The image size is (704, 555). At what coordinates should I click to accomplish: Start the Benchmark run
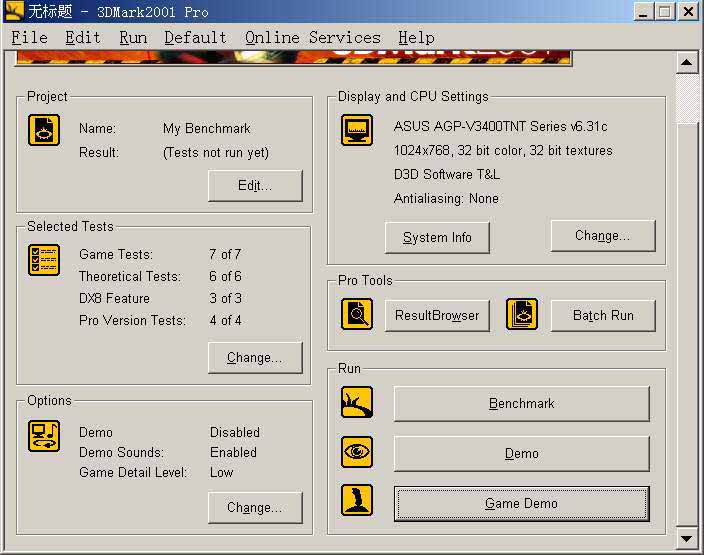click(x=521, y=404)
